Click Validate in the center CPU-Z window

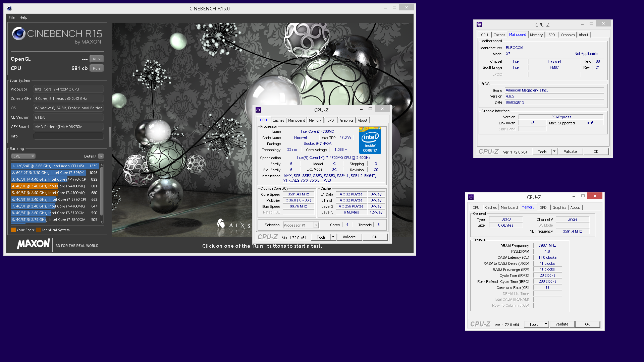coord(349,237)
